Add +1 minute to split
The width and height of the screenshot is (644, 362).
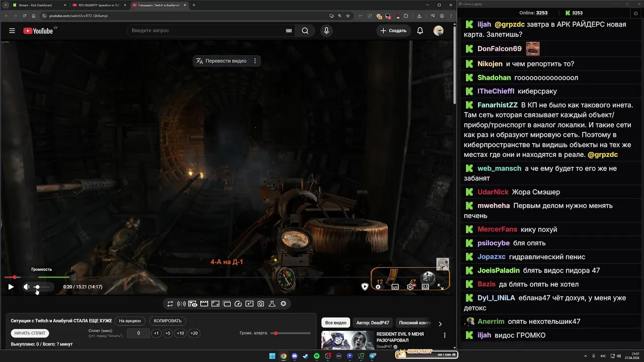[156, 333]
